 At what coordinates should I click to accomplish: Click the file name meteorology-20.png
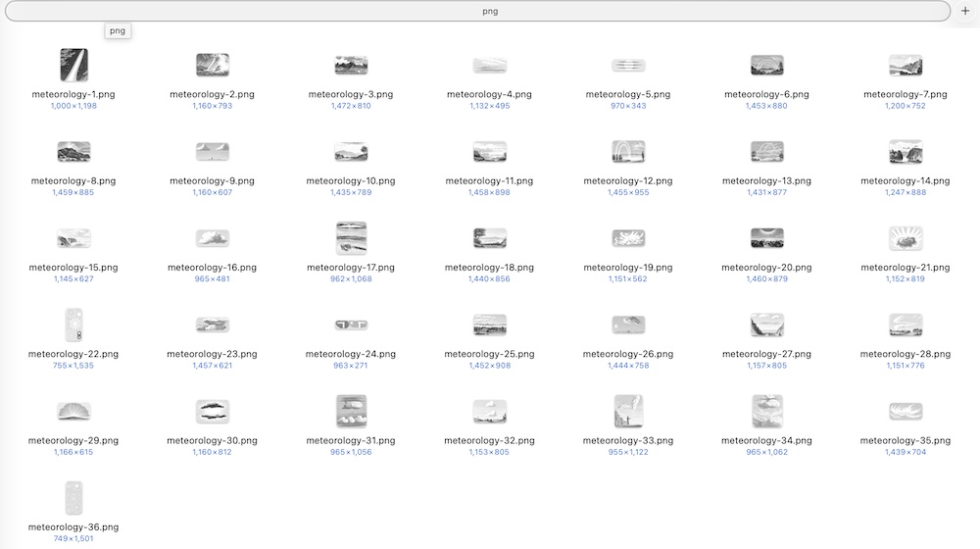pos(767,268)
